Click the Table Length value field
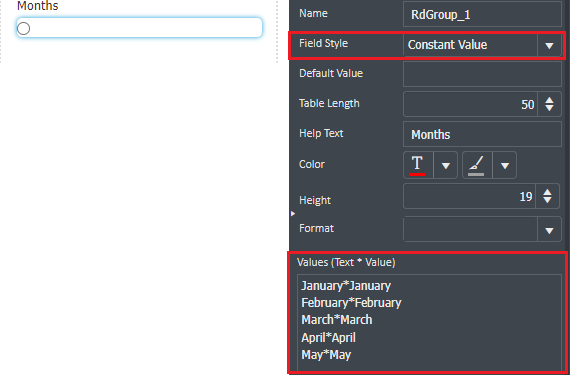 (470, 104)
